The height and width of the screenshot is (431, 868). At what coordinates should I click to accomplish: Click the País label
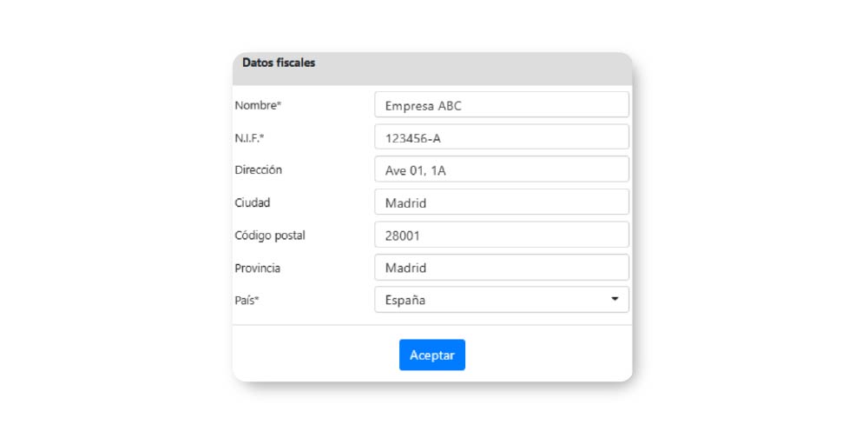(246, 300)
